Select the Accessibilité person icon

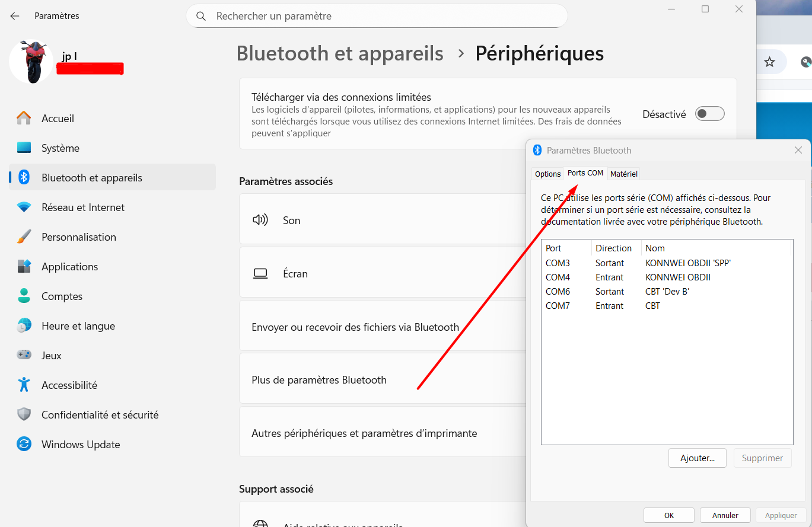[x=24, y=385]
